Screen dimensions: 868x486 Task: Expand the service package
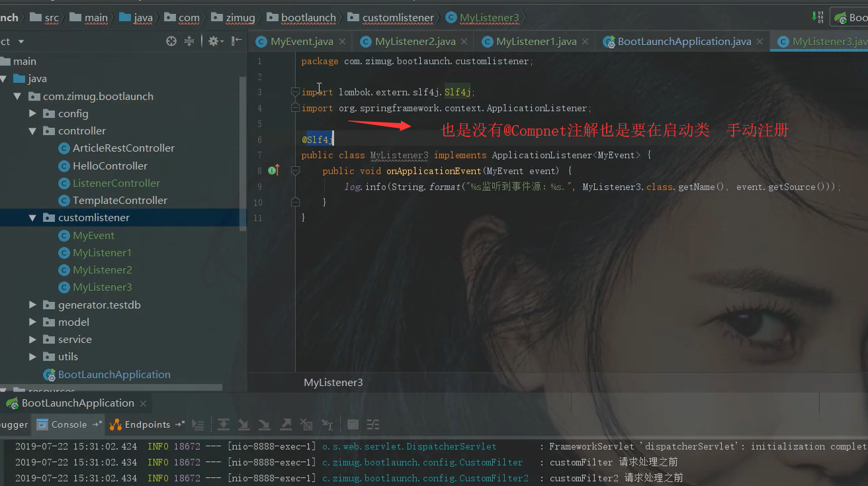pos(32,339)
